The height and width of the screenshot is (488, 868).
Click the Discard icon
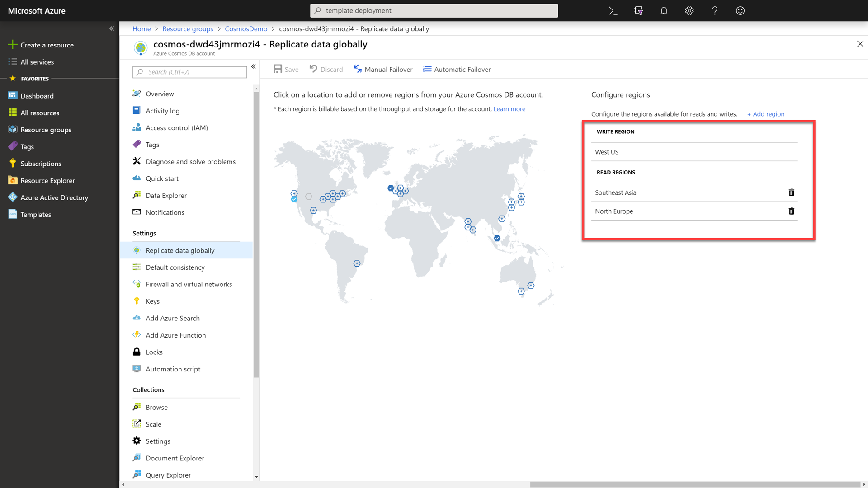coord(314,69)
